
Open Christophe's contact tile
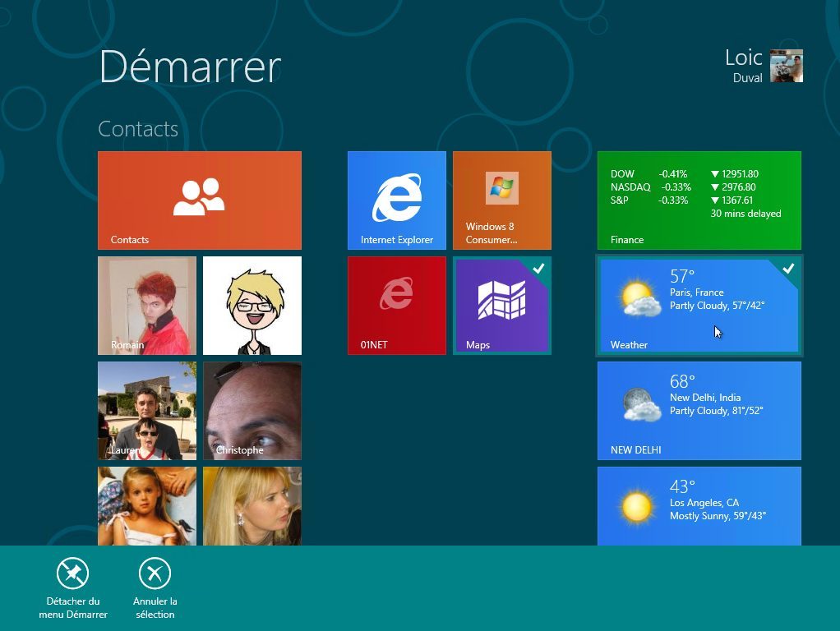click(252, 410)
